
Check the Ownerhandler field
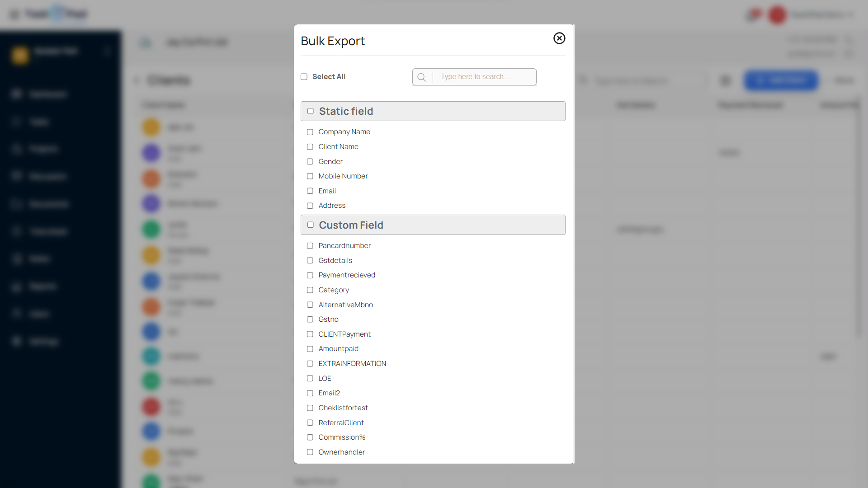310,452
